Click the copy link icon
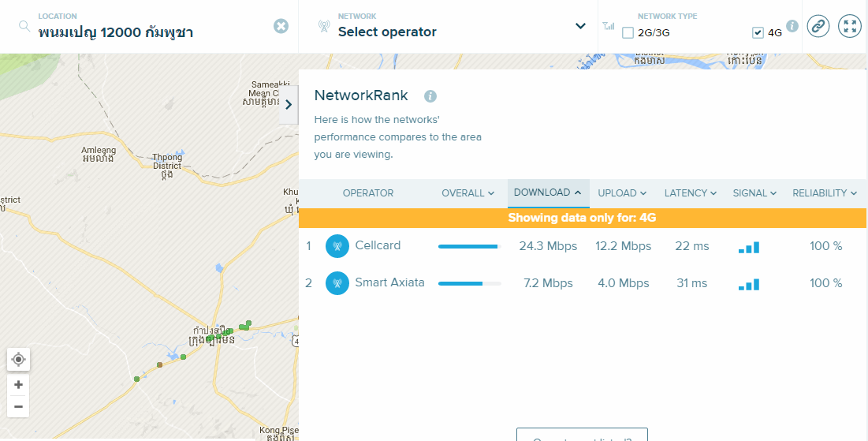The width and height of the screenshot is (868, 441). (x=819, y=26)
